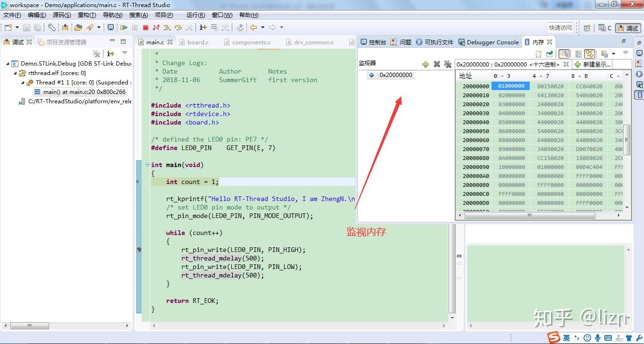This screenshot has width=644, height=344.
Task: Toggle the breakpoint marker beside rt_pin_write PIN_HIGH line
Action: (138, 250)
